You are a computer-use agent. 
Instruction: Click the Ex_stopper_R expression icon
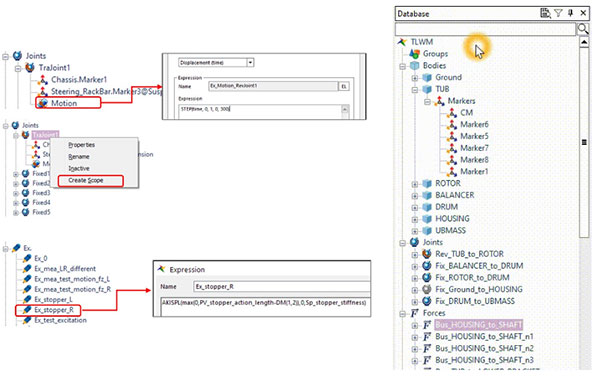pos(26,310)
